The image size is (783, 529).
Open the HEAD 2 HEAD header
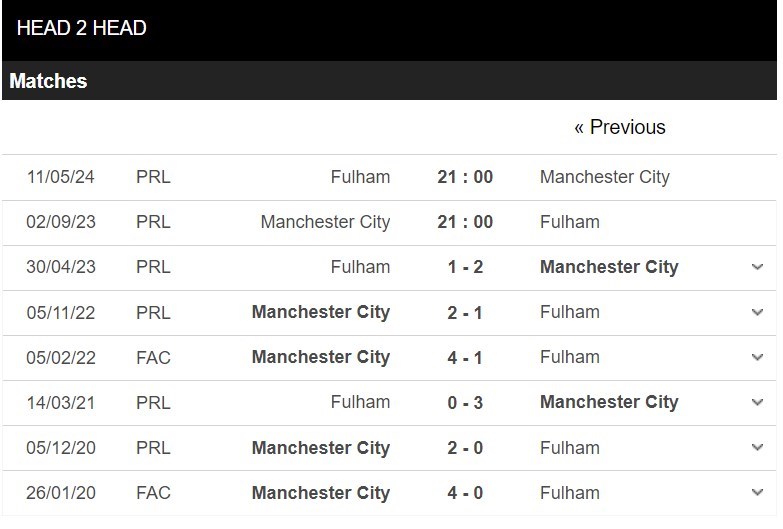point(81,28)
